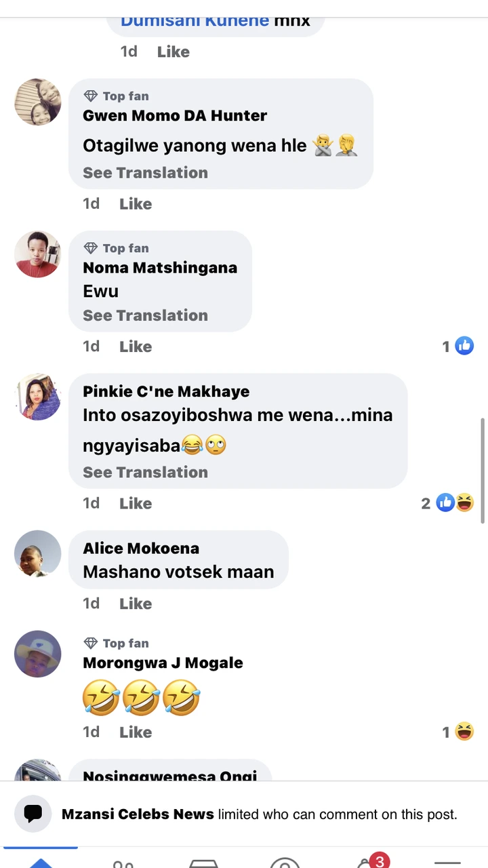Open the Home tab in bottom navigation
This screenshot has height=868, width=488.
[x=41, y=862]
